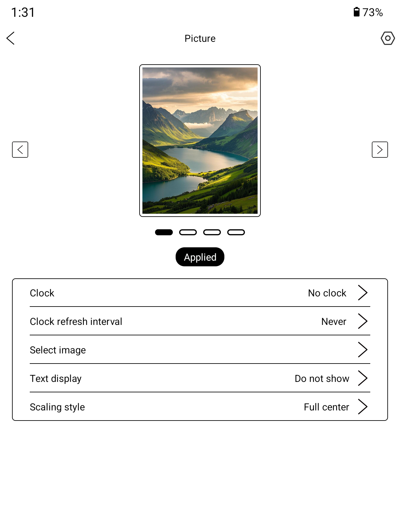This screenshot has height=532, width=400.
Task: Expand Text display options chevron
Action: pos(362,378)
